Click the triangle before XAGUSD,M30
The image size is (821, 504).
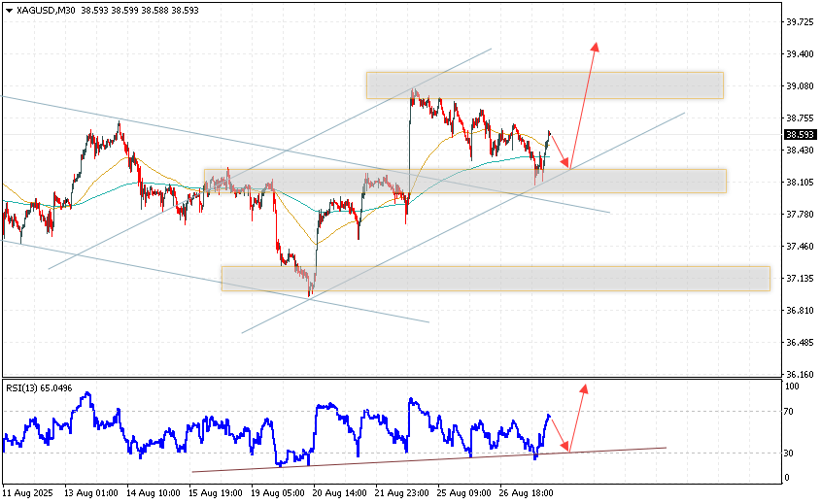pos(9,10)
